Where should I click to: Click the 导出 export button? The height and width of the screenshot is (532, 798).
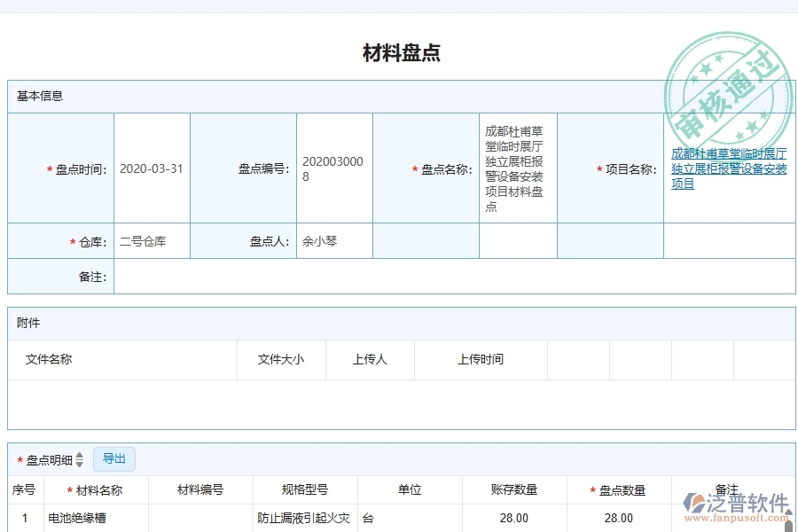click(113, 458)
